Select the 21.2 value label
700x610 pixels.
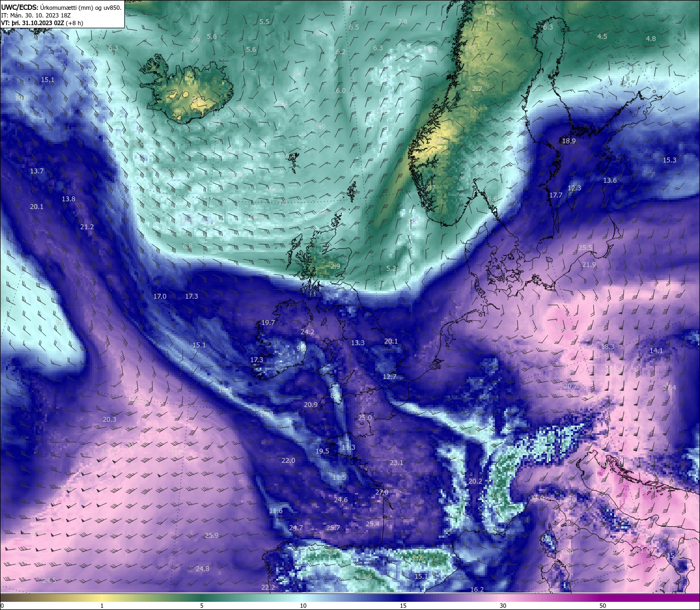(87, 226)
